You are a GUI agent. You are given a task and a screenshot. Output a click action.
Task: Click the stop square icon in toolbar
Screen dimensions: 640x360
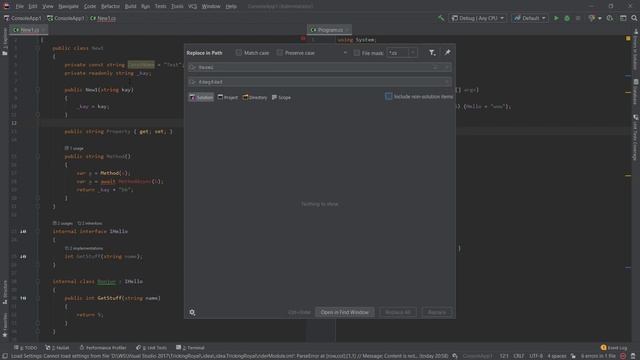tap(578, 18)
